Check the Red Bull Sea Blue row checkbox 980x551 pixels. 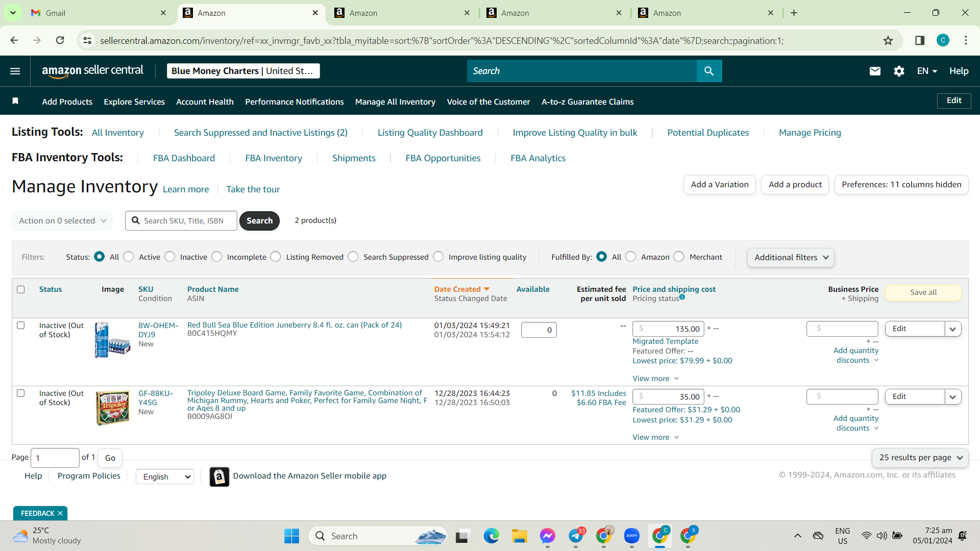click(21, 325)
